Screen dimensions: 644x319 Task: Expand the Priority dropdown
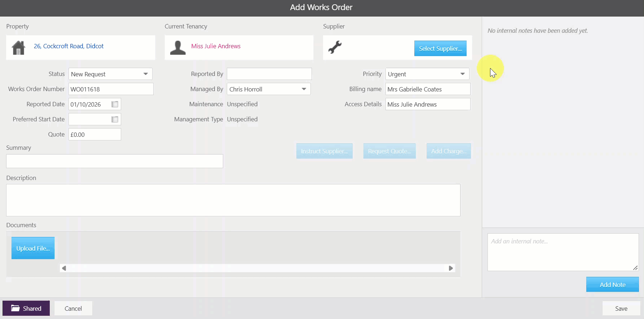pos(463,74)
